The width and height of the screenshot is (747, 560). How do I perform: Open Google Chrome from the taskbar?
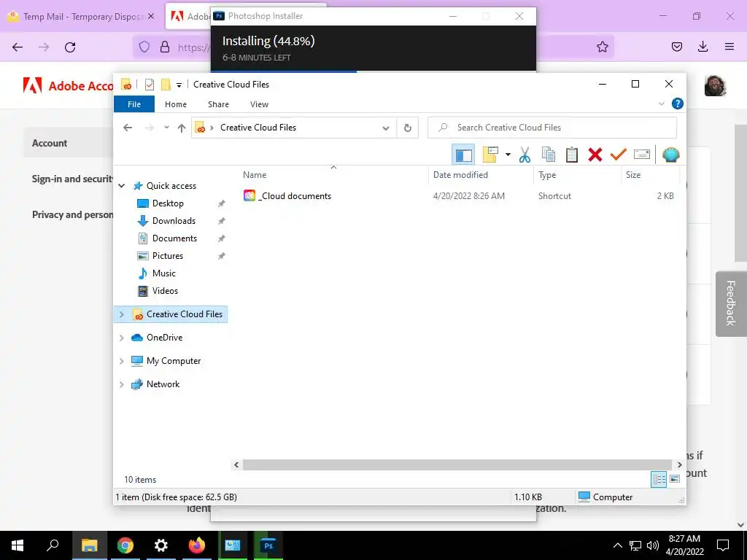point(125,545)
